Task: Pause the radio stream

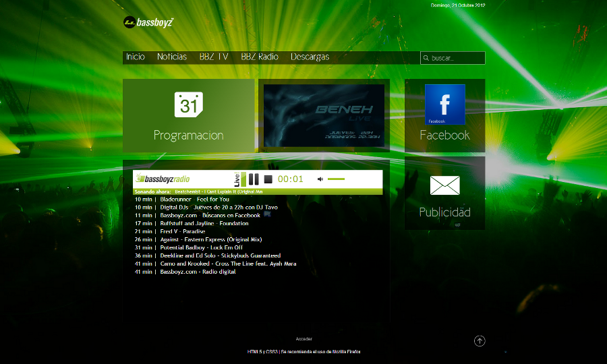Action: (x=254, y=179)
